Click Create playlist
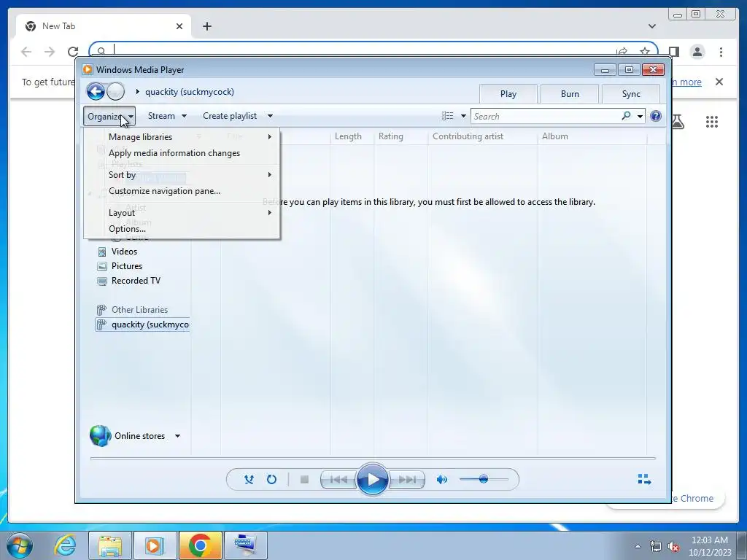 pos(230,116)
